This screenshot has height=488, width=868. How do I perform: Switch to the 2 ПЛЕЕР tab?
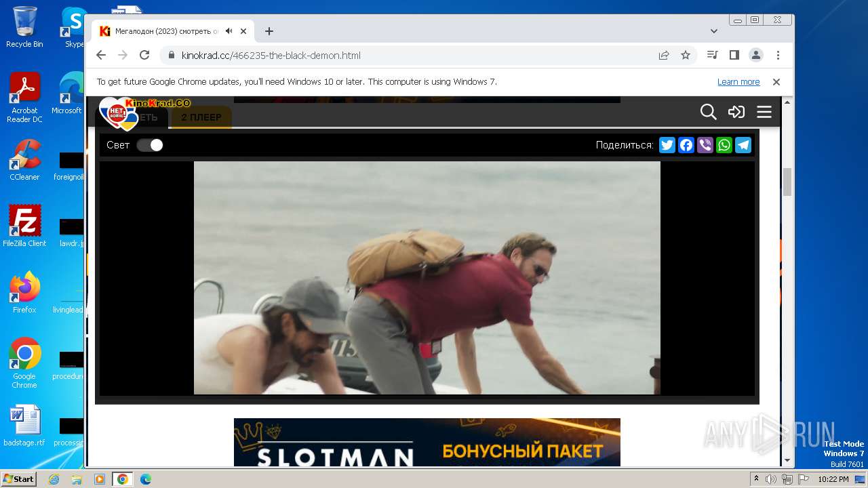pos(201,117)
